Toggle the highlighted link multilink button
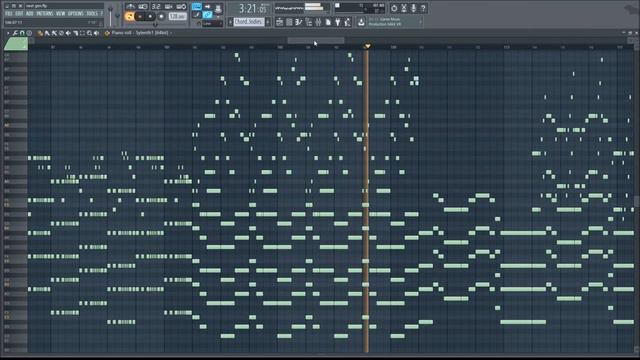Image resolution: width=640 pixels, height=360 pixels. point(207,16)
